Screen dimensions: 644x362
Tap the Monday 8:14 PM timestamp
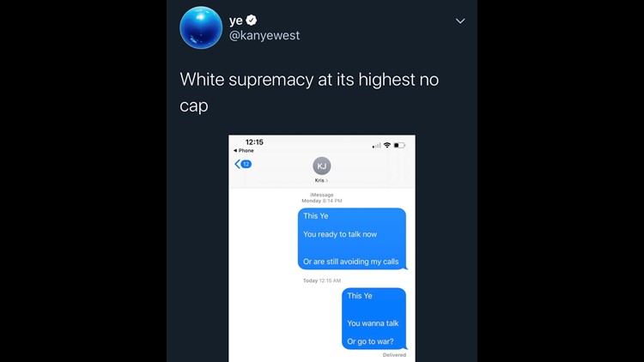coord(322,201)
